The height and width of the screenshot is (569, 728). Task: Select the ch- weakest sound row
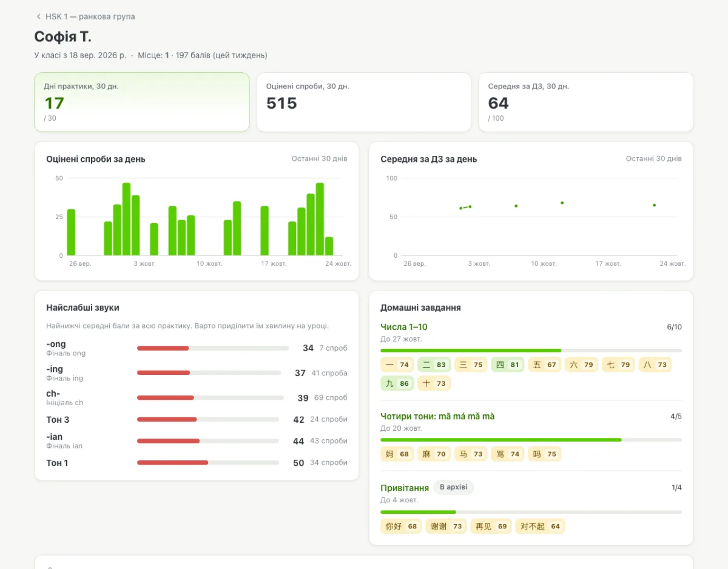pos(197,398)
